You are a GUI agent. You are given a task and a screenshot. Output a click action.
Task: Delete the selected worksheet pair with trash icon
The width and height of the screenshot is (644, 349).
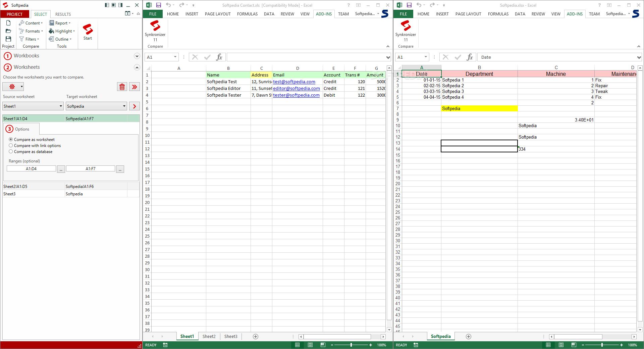pyautogui.click(x=122, y=87)
